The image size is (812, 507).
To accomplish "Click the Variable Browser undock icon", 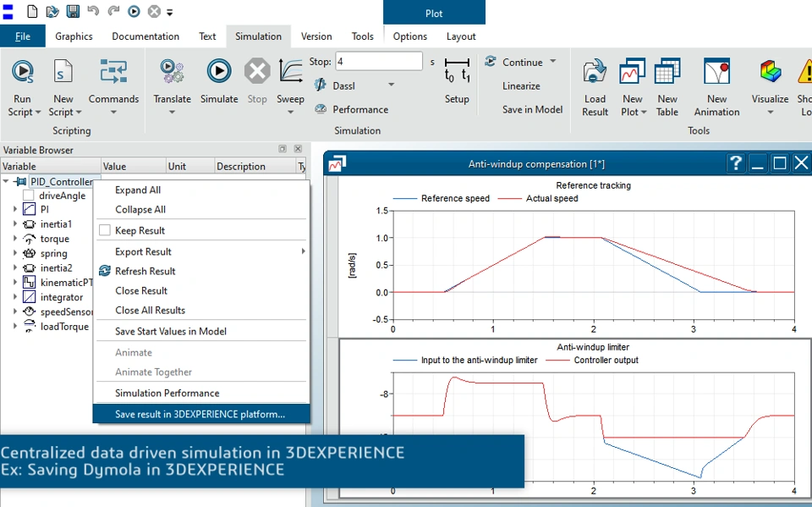I will click(283, 149).
